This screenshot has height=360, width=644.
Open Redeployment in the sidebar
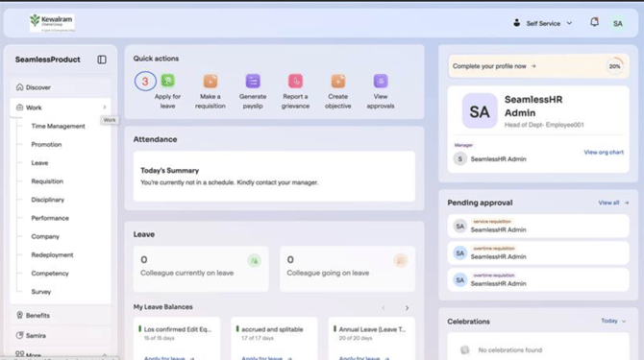(52, 254)
